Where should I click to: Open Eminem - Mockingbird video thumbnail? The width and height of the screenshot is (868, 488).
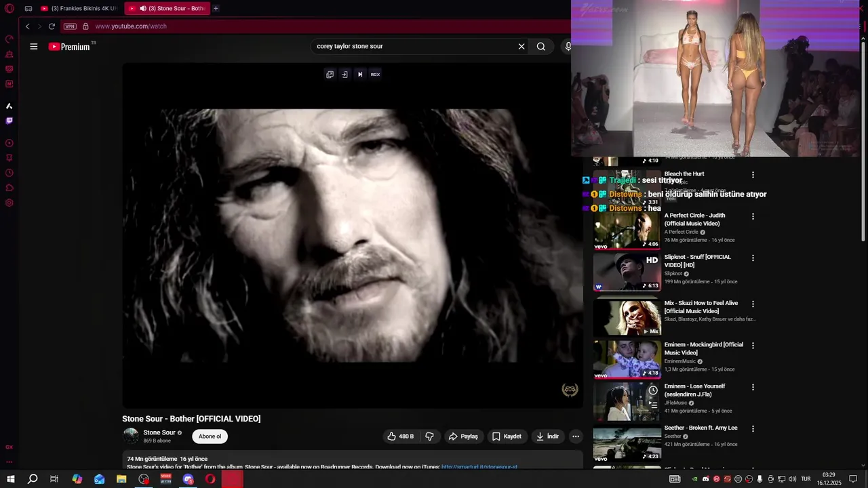click(627, 360)
